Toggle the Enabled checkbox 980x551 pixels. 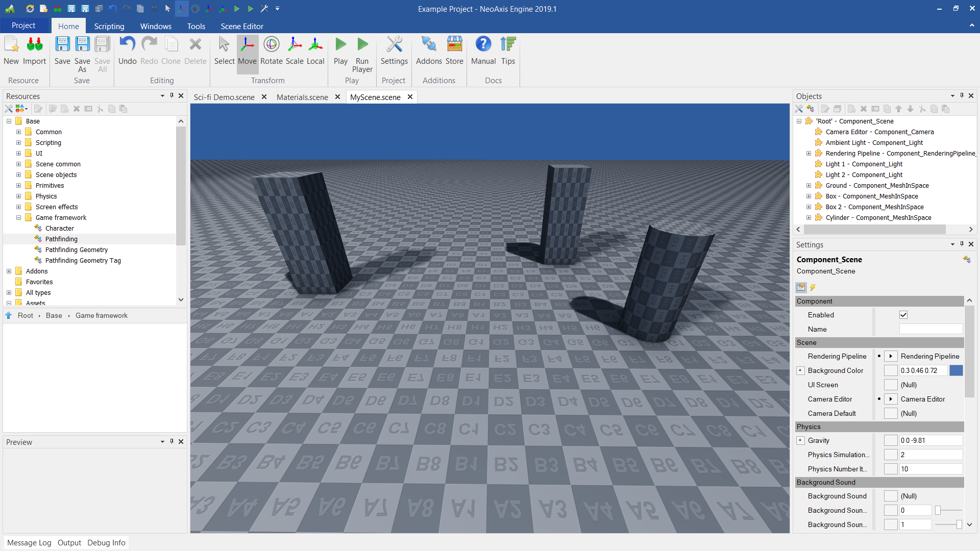903,315
